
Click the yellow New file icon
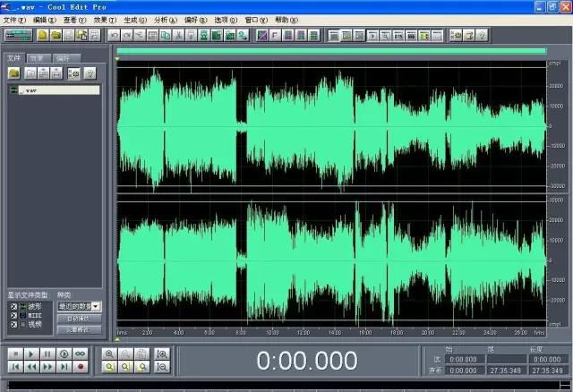(43, 36)
